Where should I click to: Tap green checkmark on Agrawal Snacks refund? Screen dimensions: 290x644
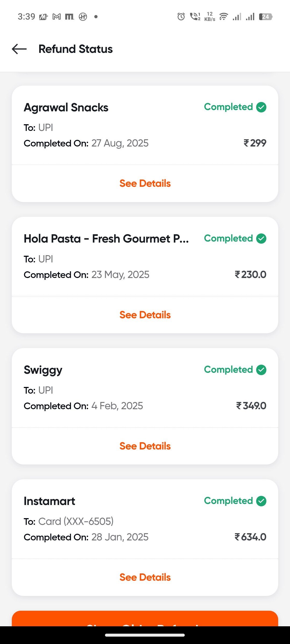tap(261, 107)
